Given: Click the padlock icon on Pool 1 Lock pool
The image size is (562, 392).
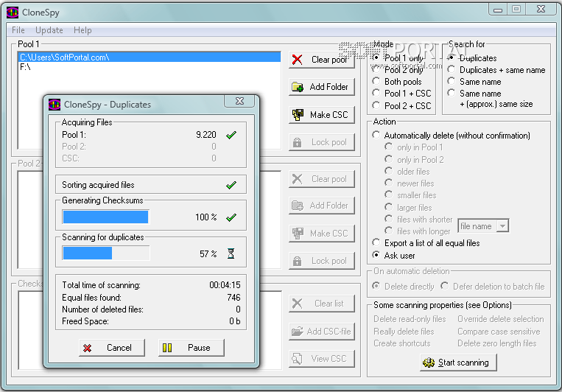Looking at the screenshot, I should (x=297, y=142).
